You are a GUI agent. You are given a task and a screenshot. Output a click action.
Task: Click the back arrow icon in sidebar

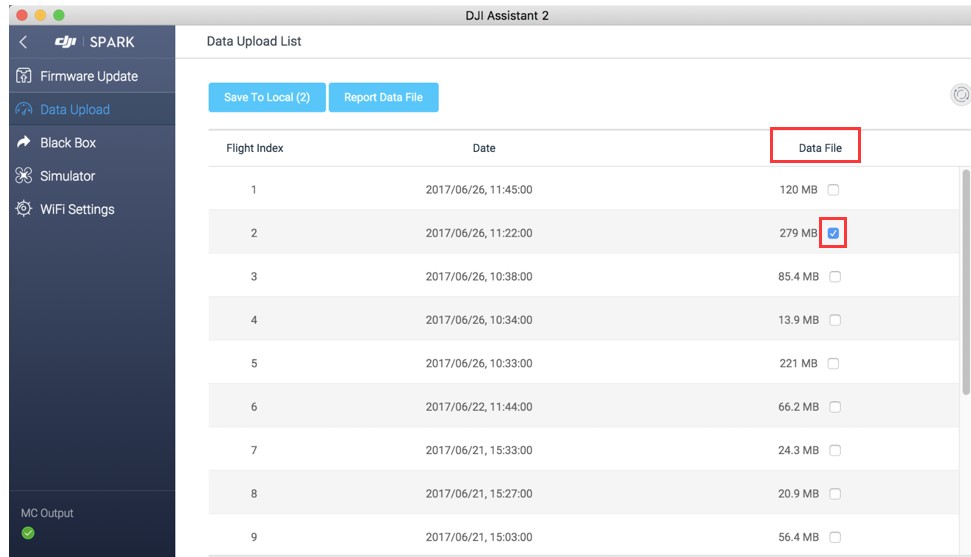(x=24, y=42)
